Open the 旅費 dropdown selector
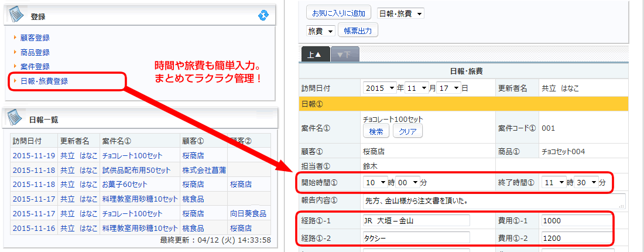The width and height of the screenshot is (644, 252). pyautogui.click(x=320, y=30)
